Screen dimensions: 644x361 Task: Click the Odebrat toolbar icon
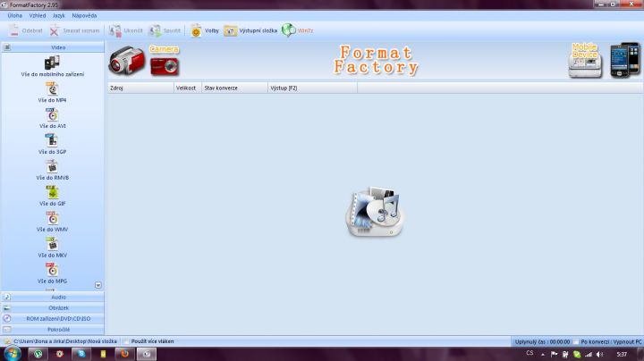click(x=25, y=30)
